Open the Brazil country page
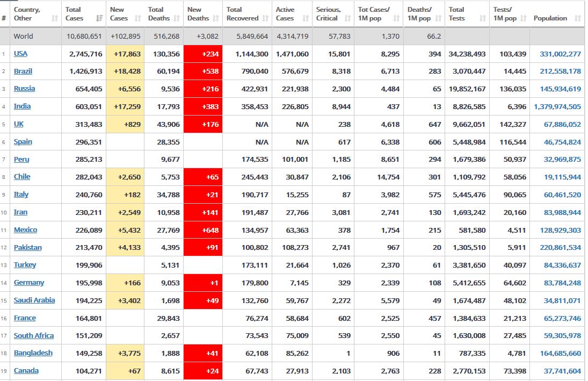The height and width of the screenshot is (381, 588). pyautogui.click(x=23, y=71)
